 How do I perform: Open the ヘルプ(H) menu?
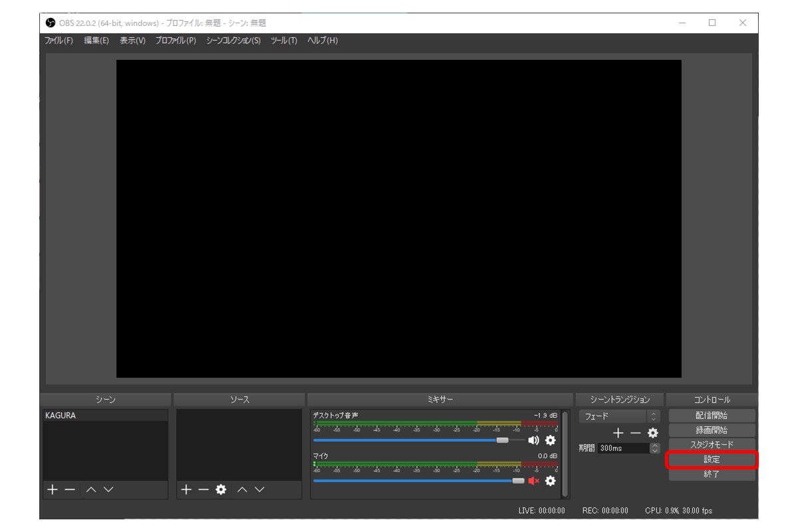(323, 41)
